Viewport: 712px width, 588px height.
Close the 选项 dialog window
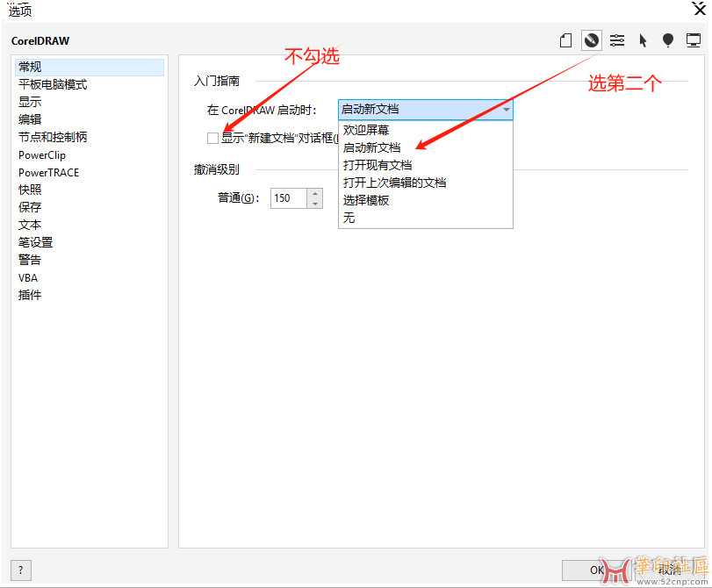699,9
